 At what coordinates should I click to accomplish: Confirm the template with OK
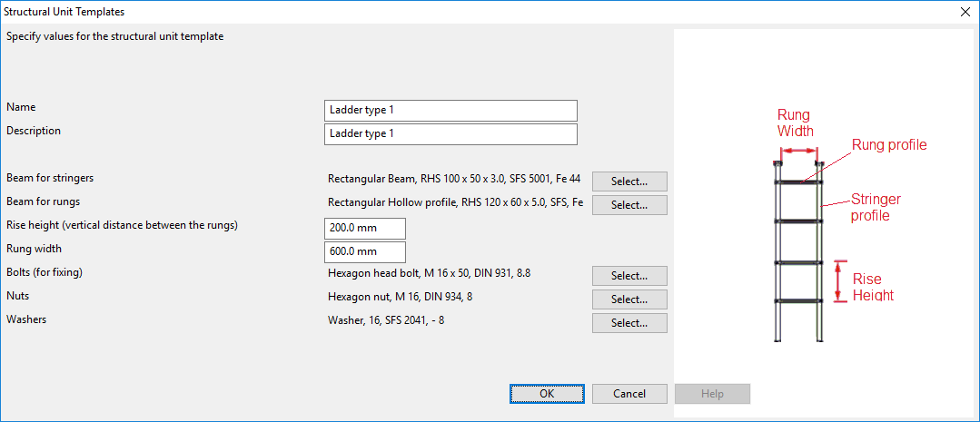547,394
